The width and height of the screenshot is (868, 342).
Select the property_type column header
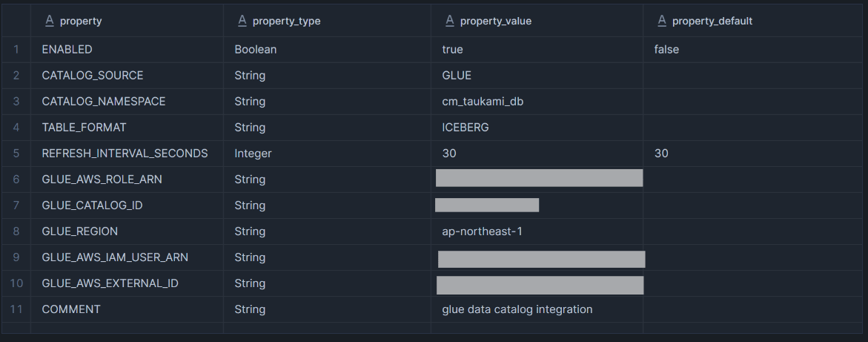point(327,21)
